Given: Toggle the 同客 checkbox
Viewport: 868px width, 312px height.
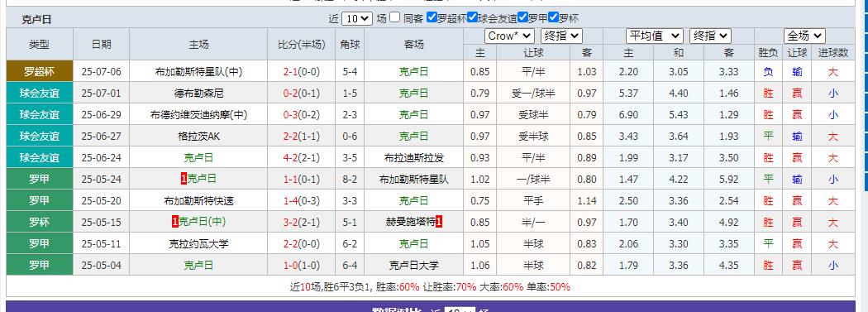Looking at the screenshot, I should (394, 17).
